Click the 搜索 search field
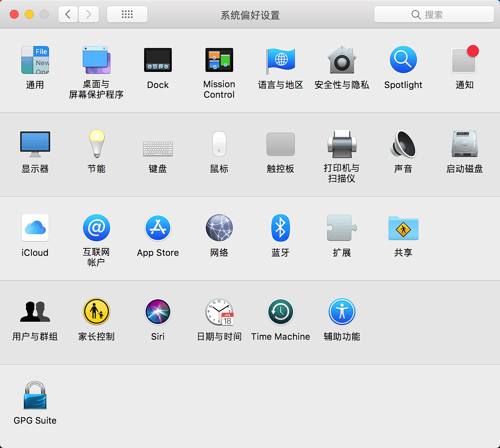 (x=434, y=15)
